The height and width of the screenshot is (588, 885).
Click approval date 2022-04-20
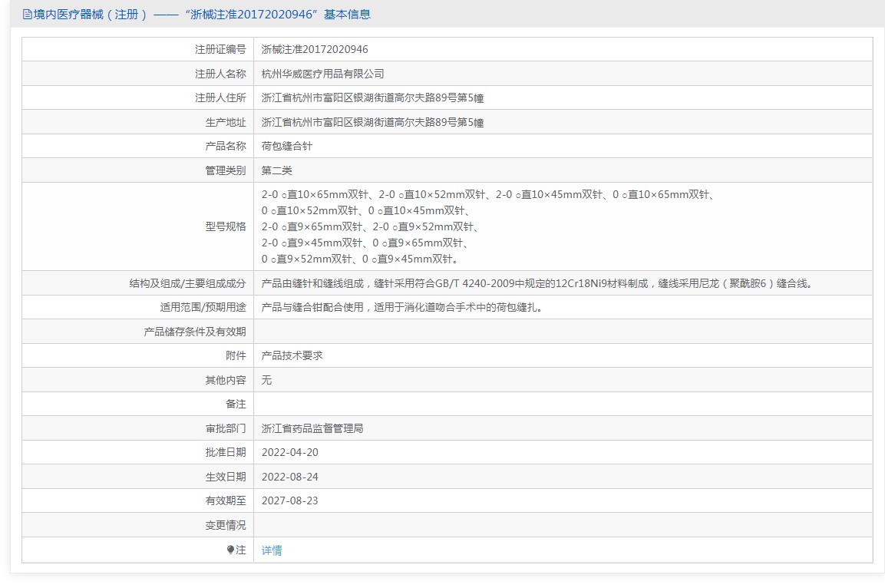point(290,453)
